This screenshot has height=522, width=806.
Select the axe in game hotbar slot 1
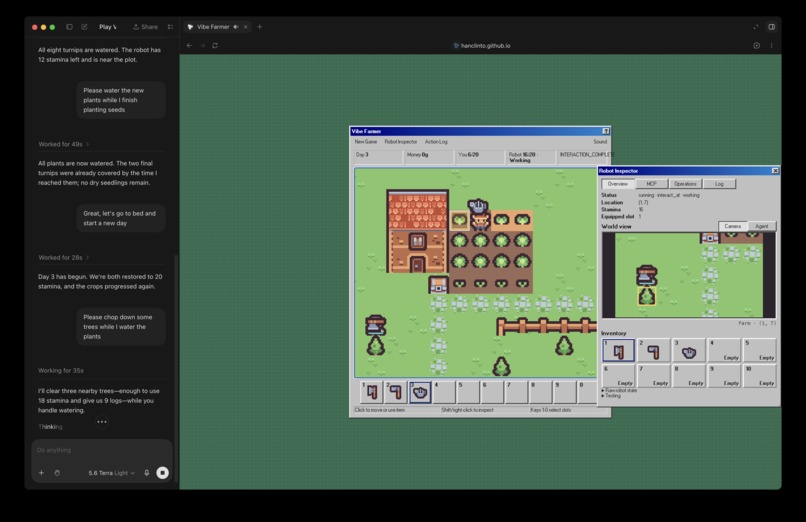[x=371, y=392]
